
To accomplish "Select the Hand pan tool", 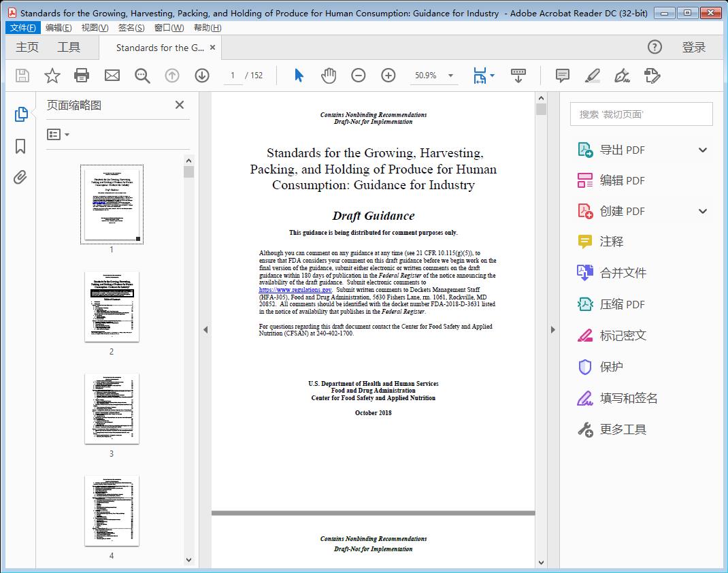I will [329, 76].
